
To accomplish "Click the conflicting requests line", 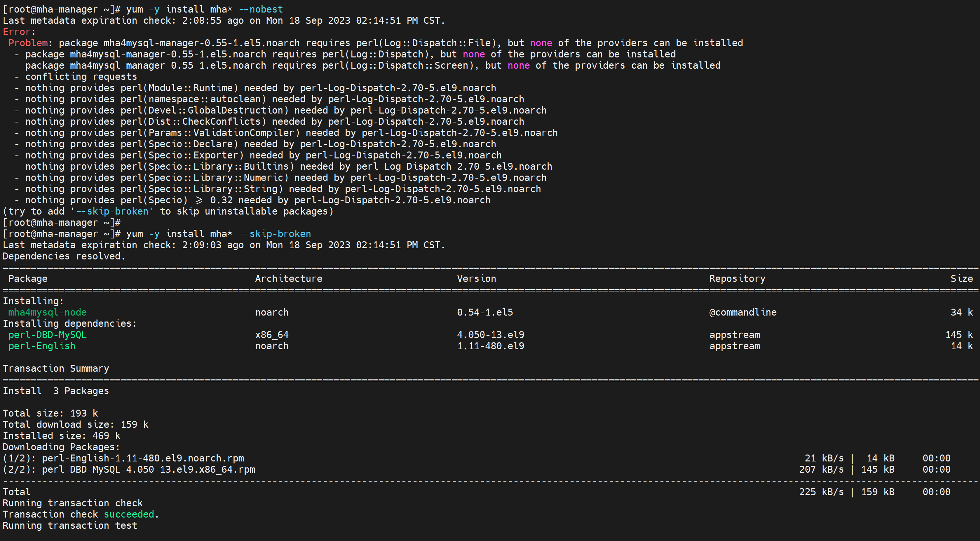I will (81, 77).
